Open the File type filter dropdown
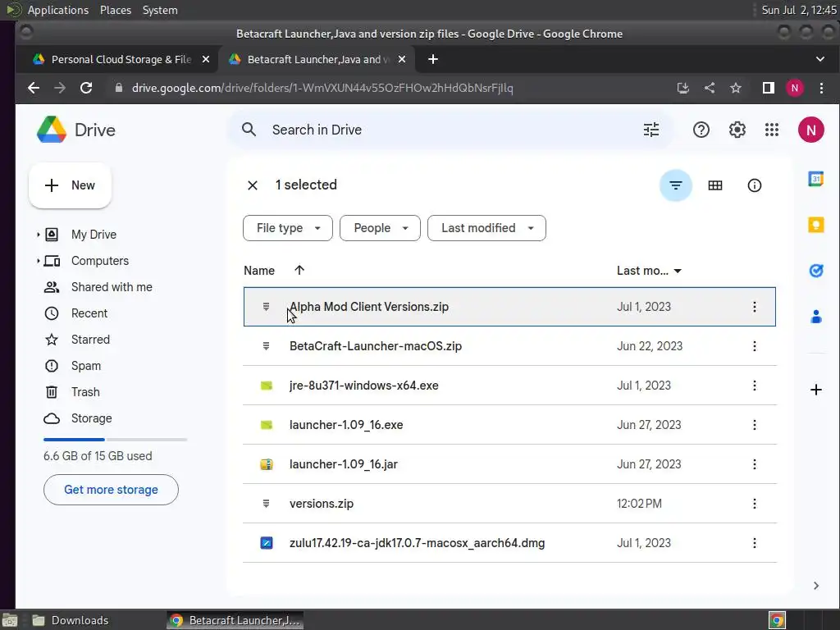The image size is (840, 630). (288, 228)
